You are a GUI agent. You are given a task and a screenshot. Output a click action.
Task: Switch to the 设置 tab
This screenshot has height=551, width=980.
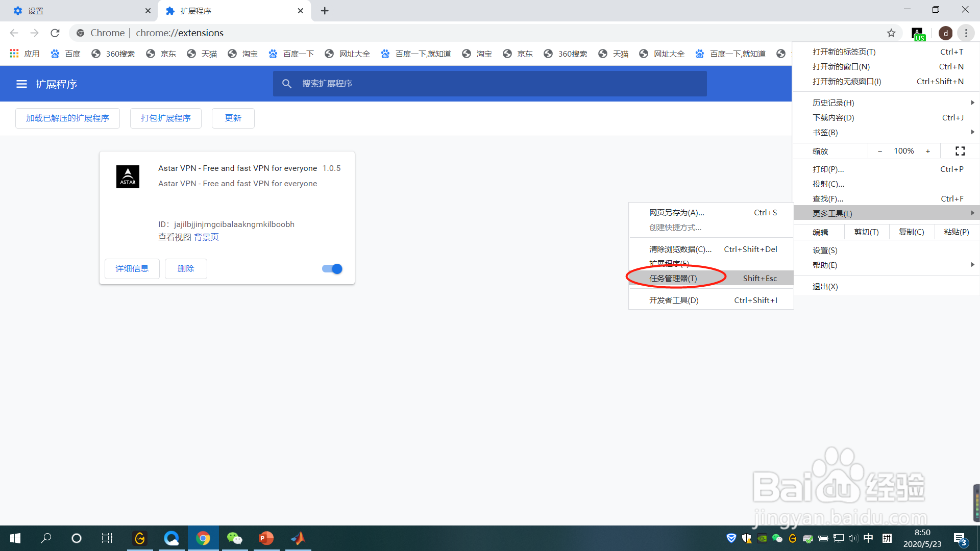click(77, 11)
